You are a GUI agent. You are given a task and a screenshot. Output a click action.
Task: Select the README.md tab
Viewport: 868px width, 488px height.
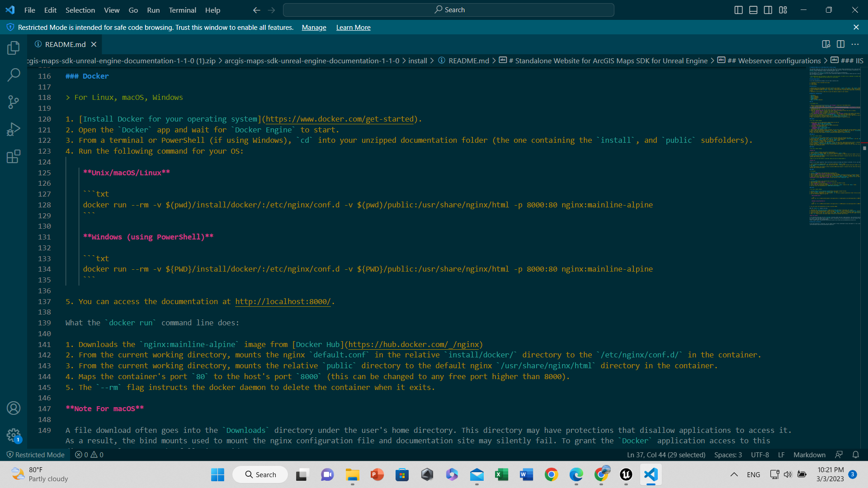(x=66, y=44)
